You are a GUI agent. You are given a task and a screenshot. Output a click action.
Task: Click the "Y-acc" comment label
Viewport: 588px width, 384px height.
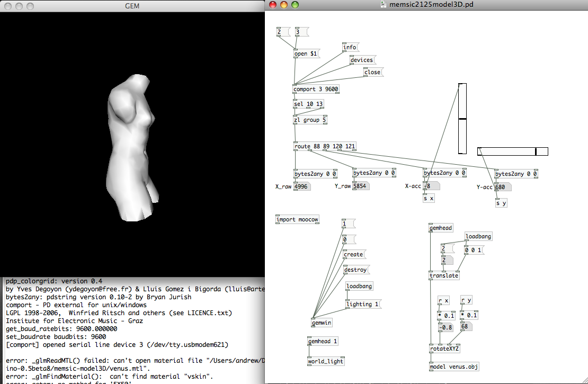(x=485, y=187)
